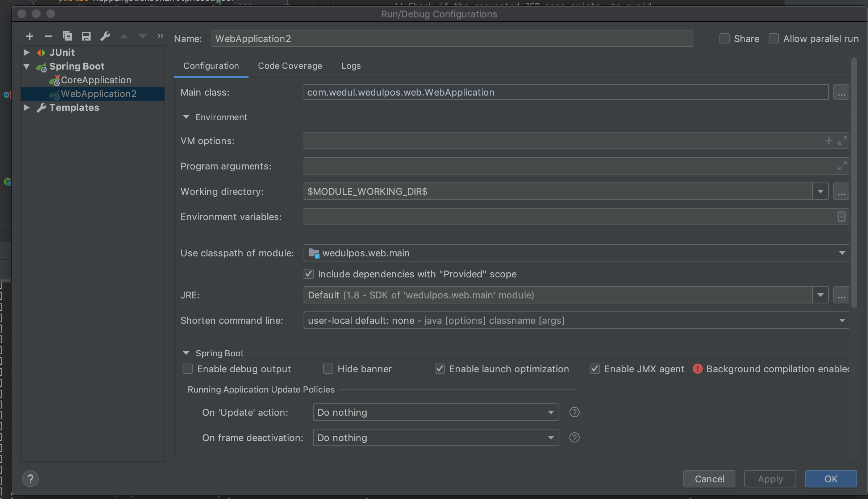868x499 pixels.
Task: Expand the VM options field editor
Action: click(842, 141)
